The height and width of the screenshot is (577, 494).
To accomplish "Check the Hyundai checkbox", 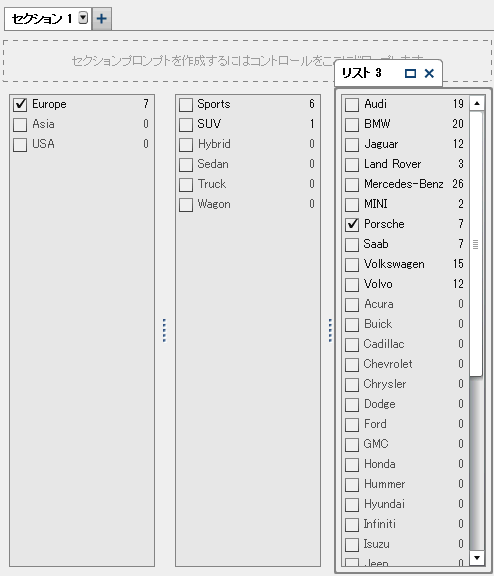I will 352,505.
